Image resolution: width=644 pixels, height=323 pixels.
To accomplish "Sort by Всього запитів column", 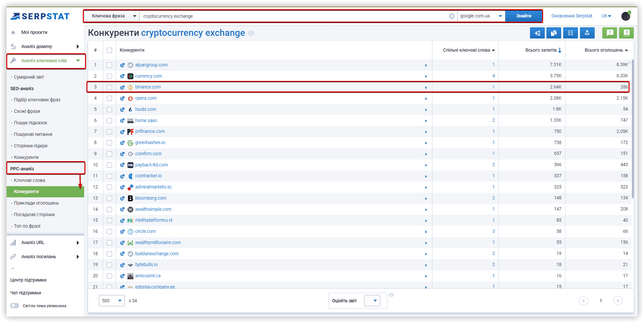I will click(543, 50).
